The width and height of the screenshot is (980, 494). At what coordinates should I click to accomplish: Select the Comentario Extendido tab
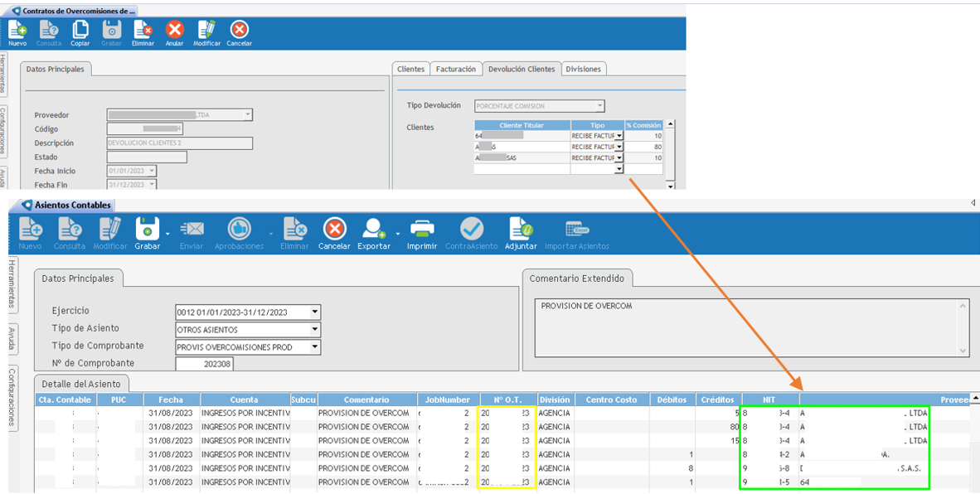tap(577, 278)
